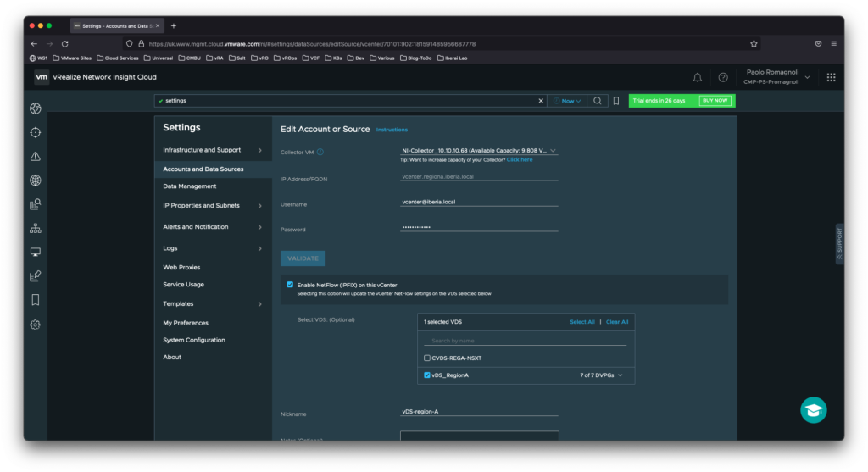Open Data Management settings

pyautogui.click(x=189, y=186)
